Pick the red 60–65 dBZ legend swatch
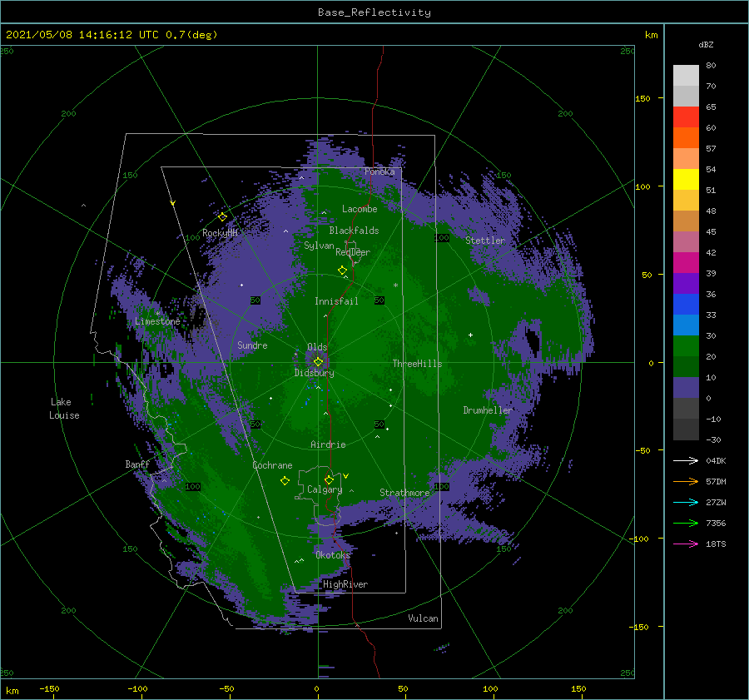Image resolution: width=749 pixels, height=700 pixels. pyautogui.click(x=686, y=117)
